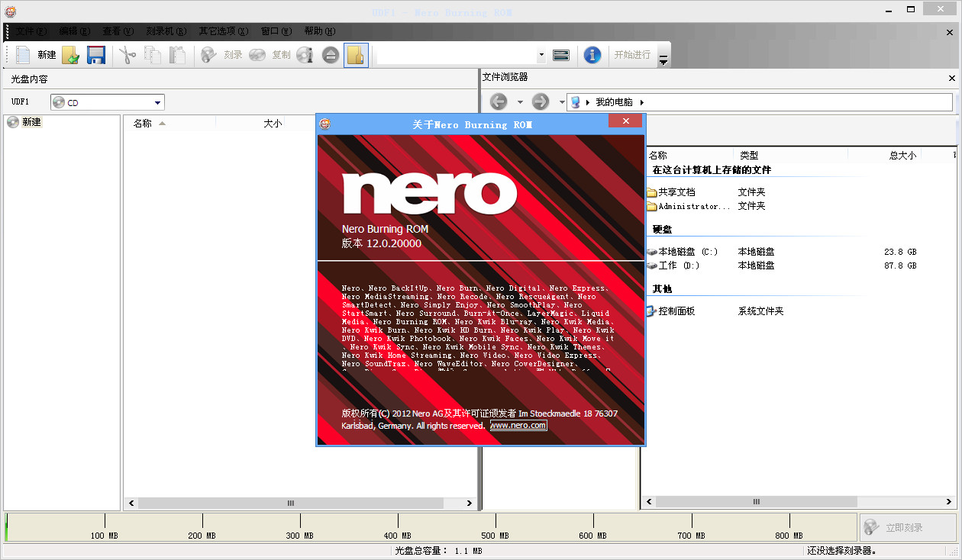Image resolution: width=962 pixels, height=560 pixels.
Task: Toggle the file browser panel folder icon
Action: [x=356, y=54]
